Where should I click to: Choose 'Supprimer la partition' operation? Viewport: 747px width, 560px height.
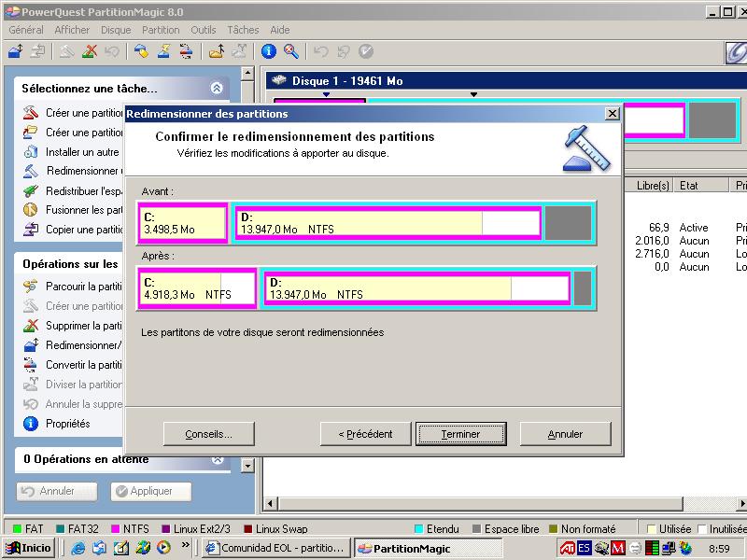point(74,326)
